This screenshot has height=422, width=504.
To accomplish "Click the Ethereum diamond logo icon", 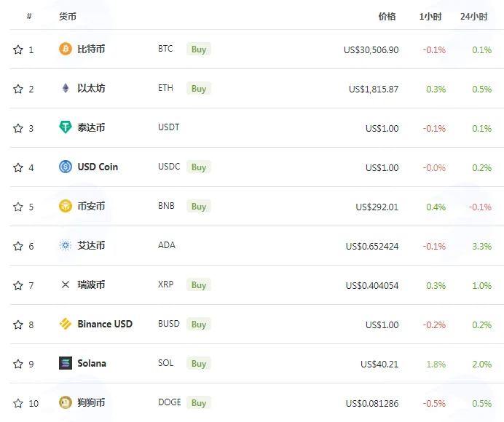I will click(66, 88).
